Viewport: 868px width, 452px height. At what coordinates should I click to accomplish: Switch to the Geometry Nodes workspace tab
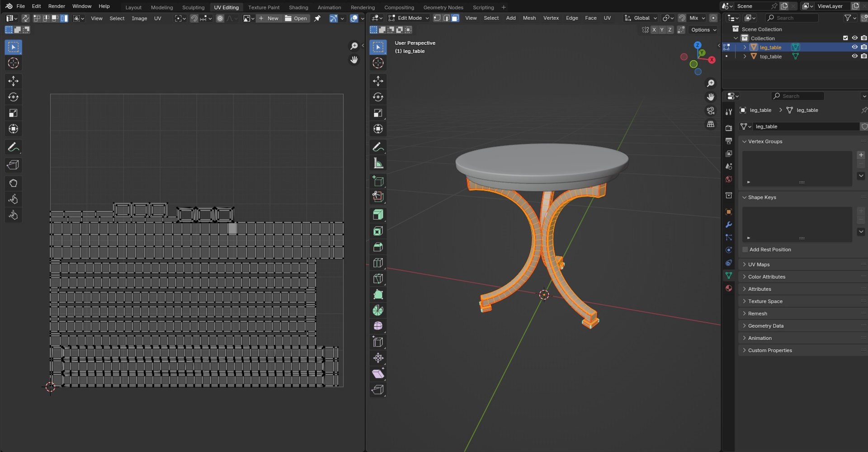(443, 7)
